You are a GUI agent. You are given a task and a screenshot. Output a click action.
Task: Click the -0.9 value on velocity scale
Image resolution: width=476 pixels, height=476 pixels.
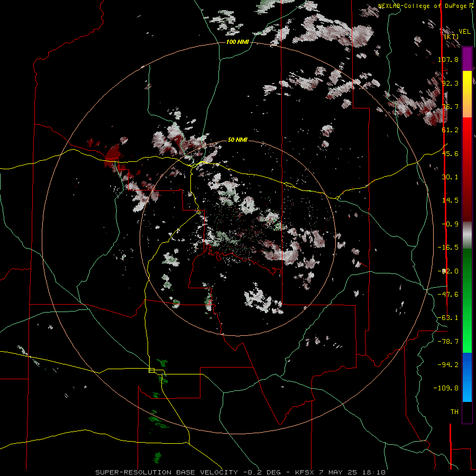pyautogui.click(x=450, y=224)
